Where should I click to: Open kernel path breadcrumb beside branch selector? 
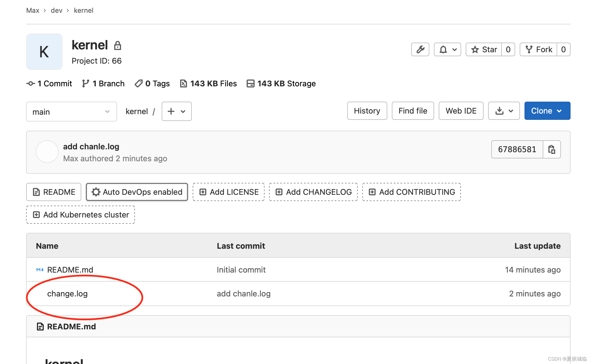[x=137, y=111]
